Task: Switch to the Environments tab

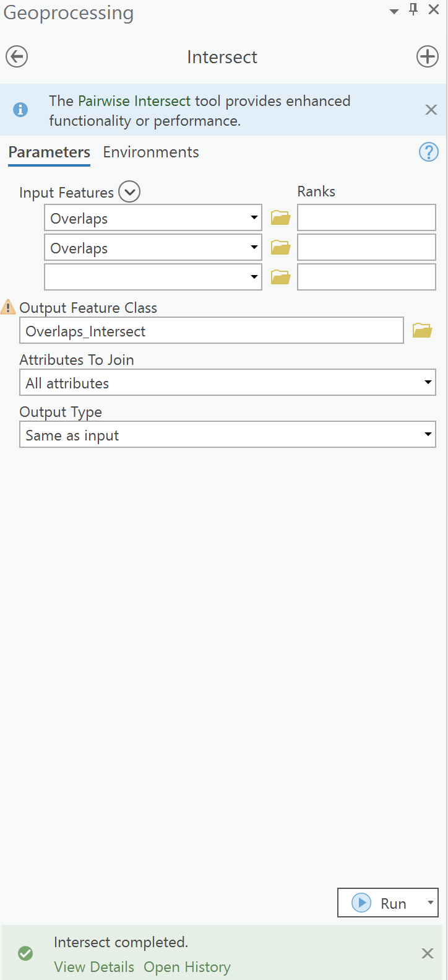Action: [150, 152]
